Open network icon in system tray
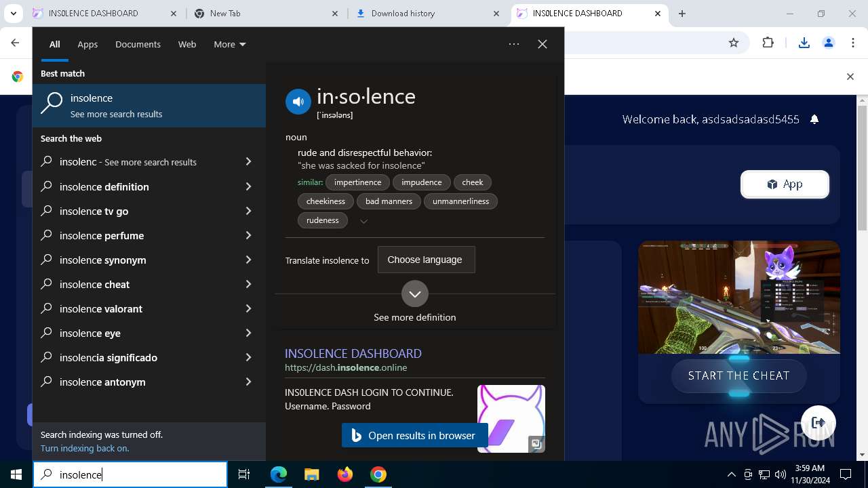 [x=764, y=474]
